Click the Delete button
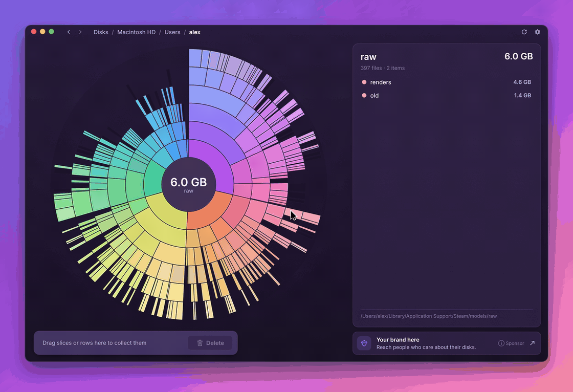This screenshot has width=573, height=392. (x=210, y=343)
